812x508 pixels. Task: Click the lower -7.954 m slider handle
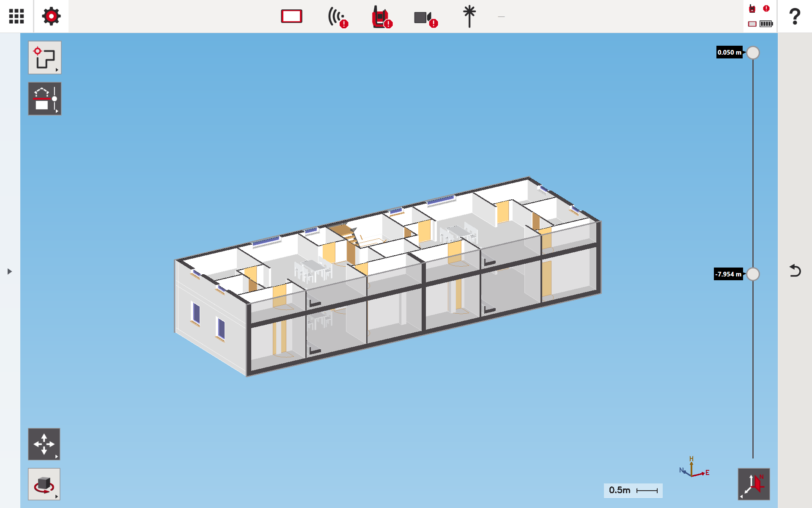pyautogui.click(x=753, y=274)
